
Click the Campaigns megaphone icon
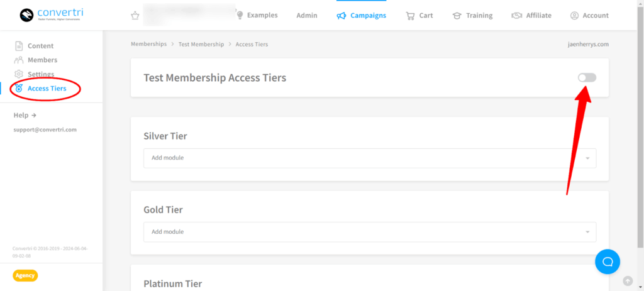pos(341,15)
